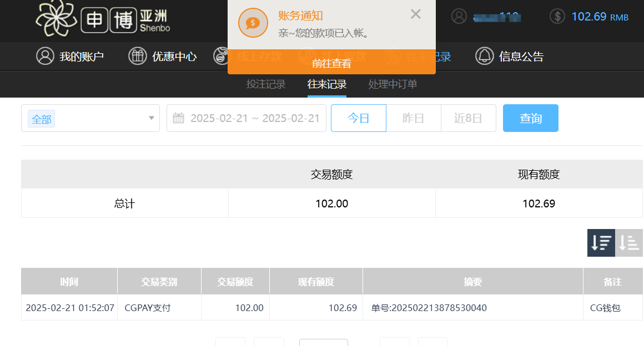Click the user profile avatar icon

click(x=459, y=16)
